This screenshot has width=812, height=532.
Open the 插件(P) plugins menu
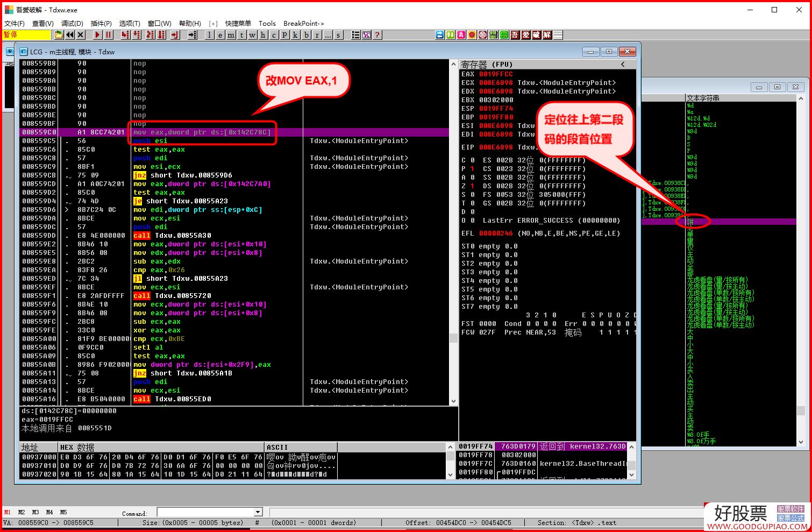click(x=101, y=23)
